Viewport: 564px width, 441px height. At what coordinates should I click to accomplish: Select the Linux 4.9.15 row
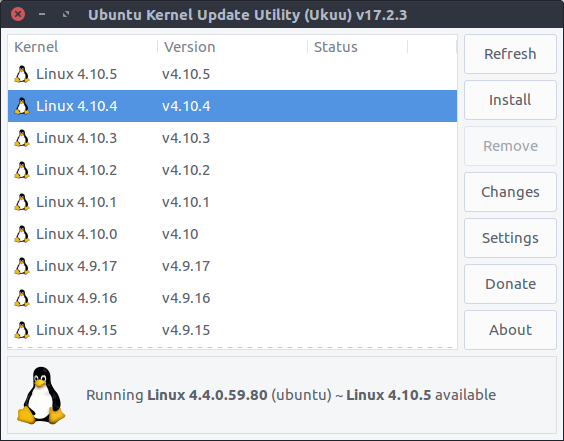click(232, 330)
